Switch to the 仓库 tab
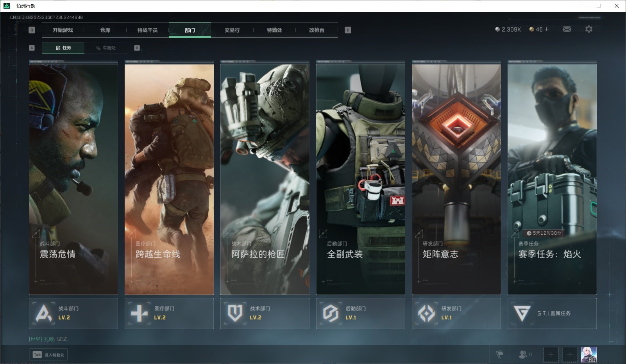626x364 pixels. (x=105, y=30)
